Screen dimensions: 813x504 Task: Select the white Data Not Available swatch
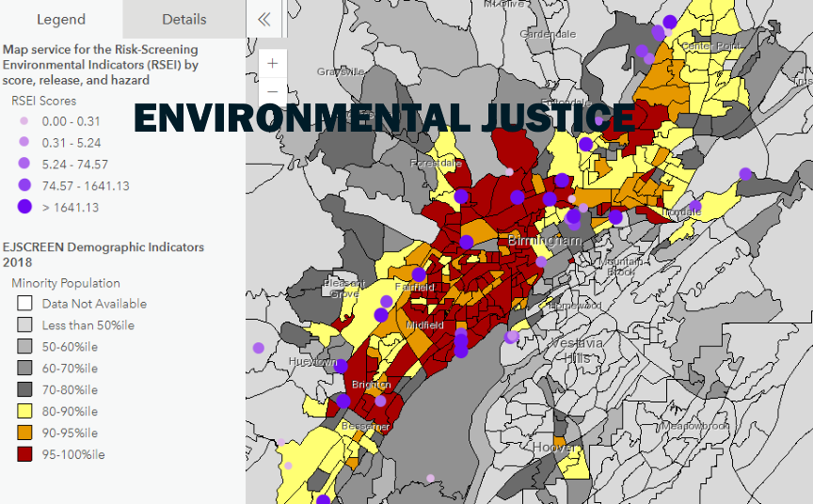coord(24,304)
